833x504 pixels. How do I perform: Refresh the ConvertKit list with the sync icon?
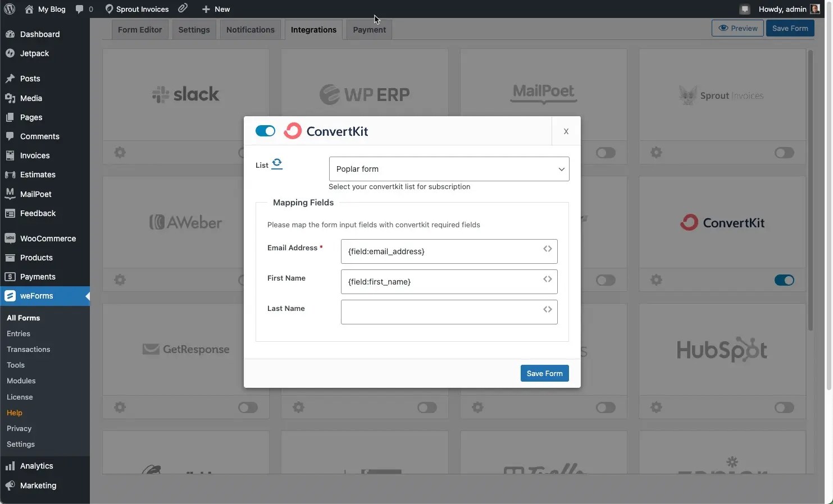(x=279, y=163)
